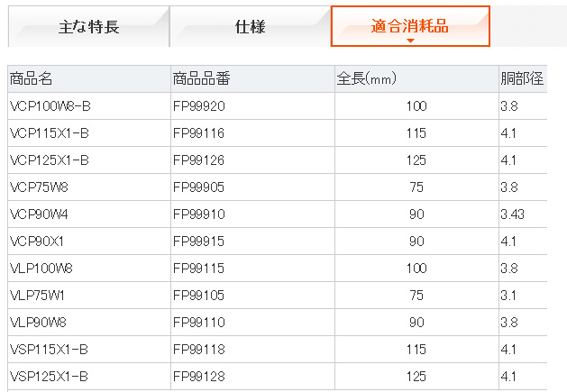Select the 適合消耗品 tab
This screenshot has width=567, height=392.
(x=410, y=26)
